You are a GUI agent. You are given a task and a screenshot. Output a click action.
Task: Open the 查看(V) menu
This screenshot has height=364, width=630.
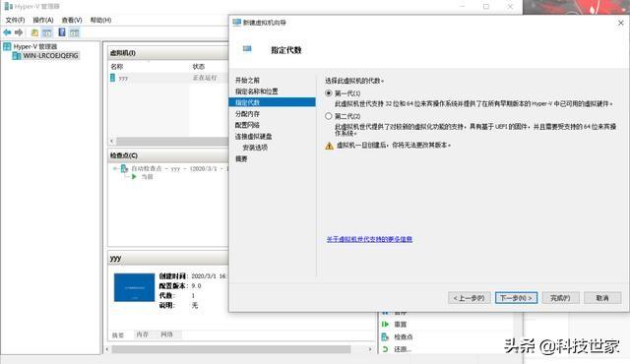[x=72, y=20]
